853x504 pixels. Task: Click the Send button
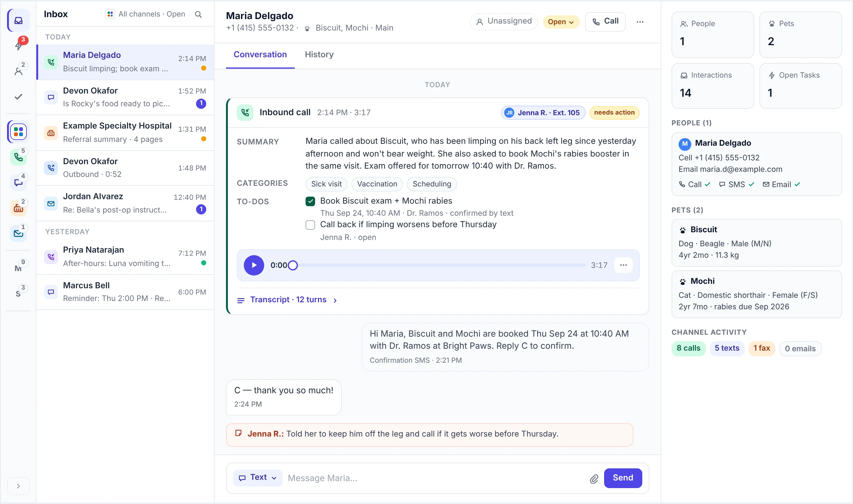(x=623, y=478)
